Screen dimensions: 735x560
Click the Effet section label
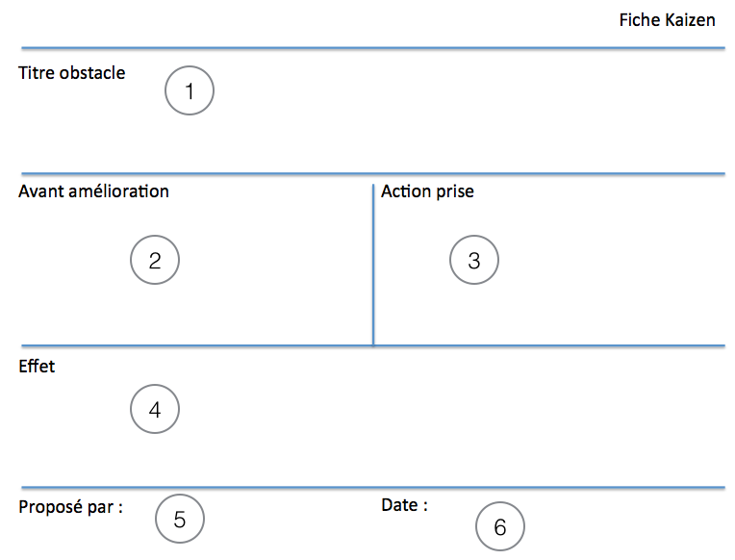click(37, 367)
